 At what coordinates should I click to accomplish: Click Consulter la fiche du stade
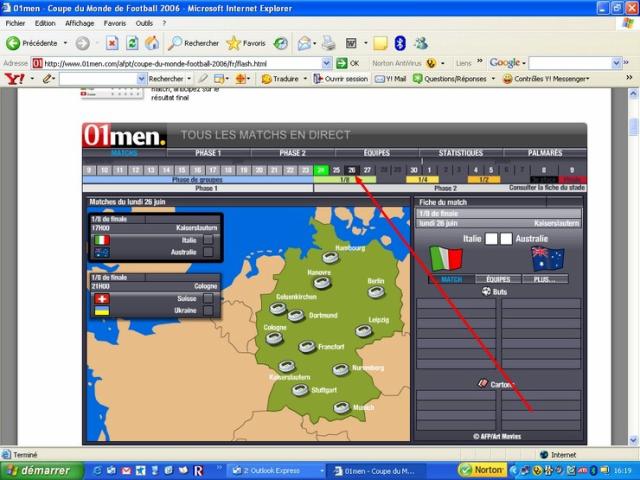[547, 188]
